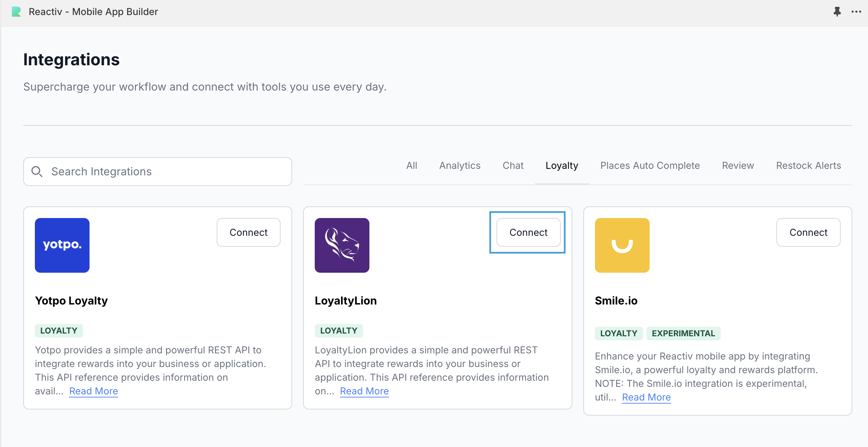The width and height of the screenshot is (868, 447).
Task: Read More about Yotpo Loyalty
Action: pos(94,391)
